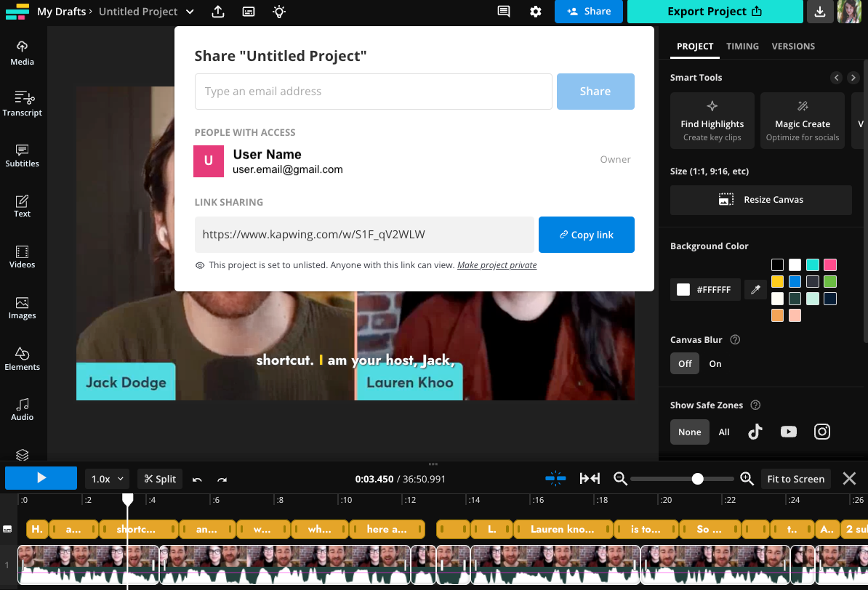Type in the email address field
Image resolution: width=868 pixels, height=590 pixels.
point(373,91)
